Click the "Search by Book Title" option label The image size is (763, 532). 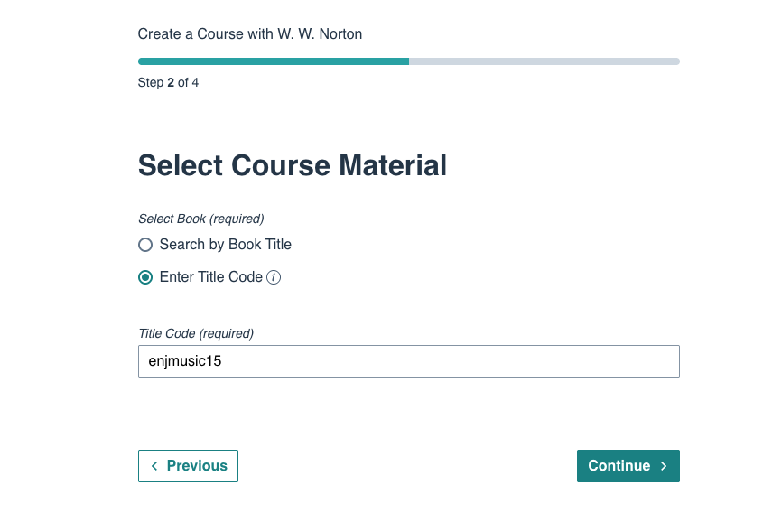[225, 245]
